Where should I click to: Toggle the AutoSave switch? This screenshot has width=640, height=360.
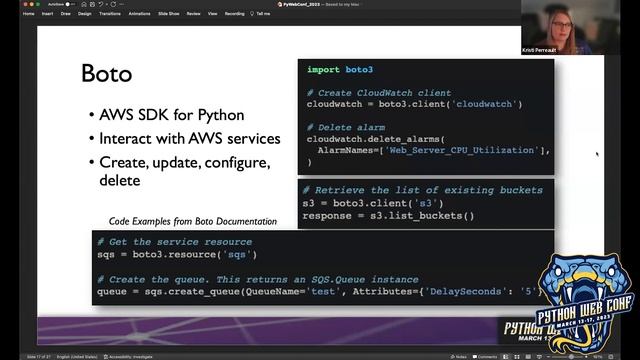click(x=70, y=4)
